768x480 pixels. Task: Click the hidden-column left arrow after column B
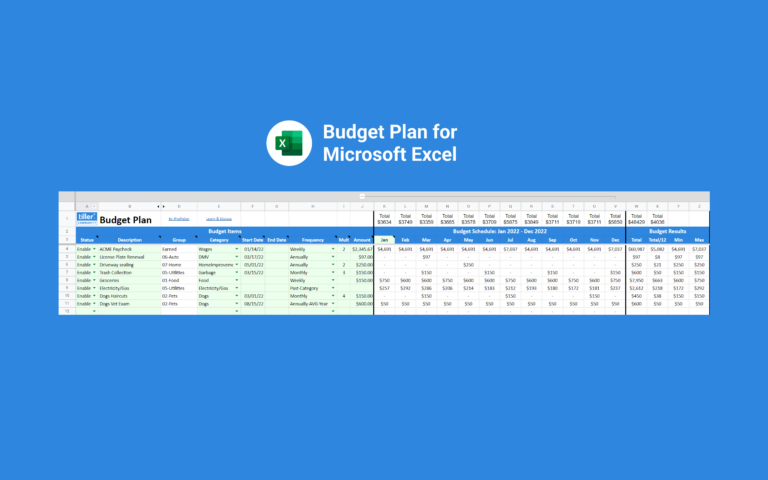point(158,206)
